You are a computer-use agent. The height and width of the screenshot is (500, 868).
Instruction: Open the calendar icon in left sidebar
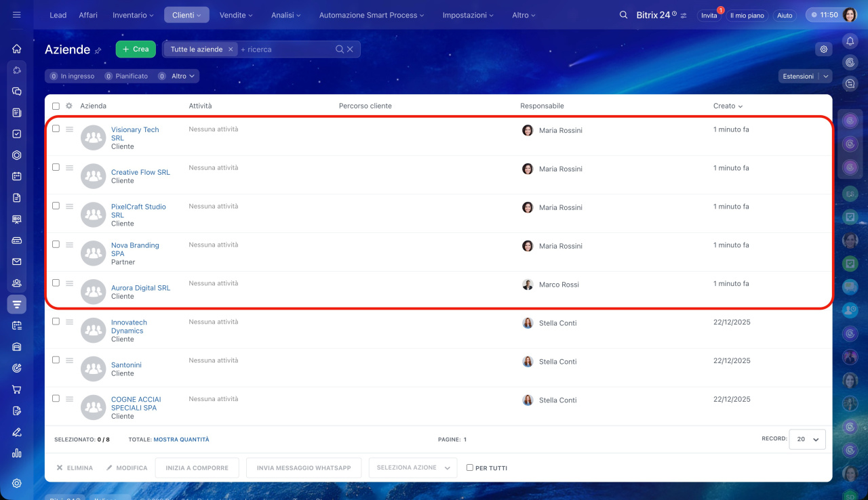(x=17, y=176)
